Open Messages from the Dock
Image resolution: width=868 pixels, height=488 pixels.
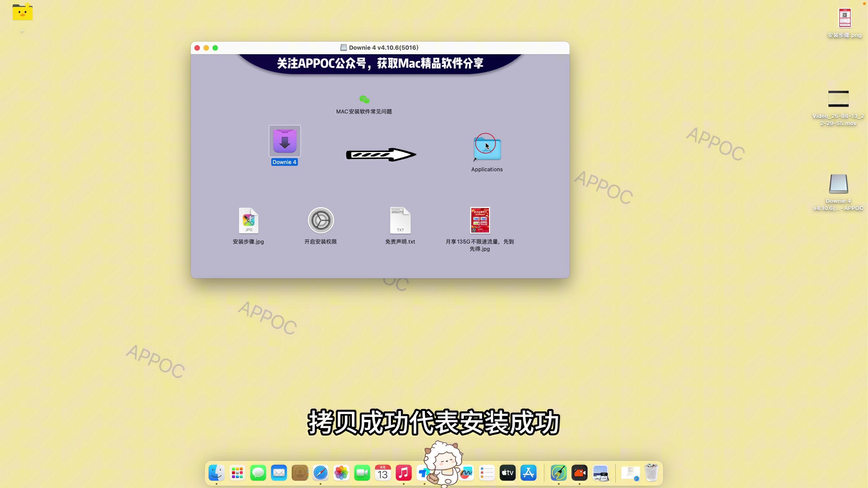(258, 473)
